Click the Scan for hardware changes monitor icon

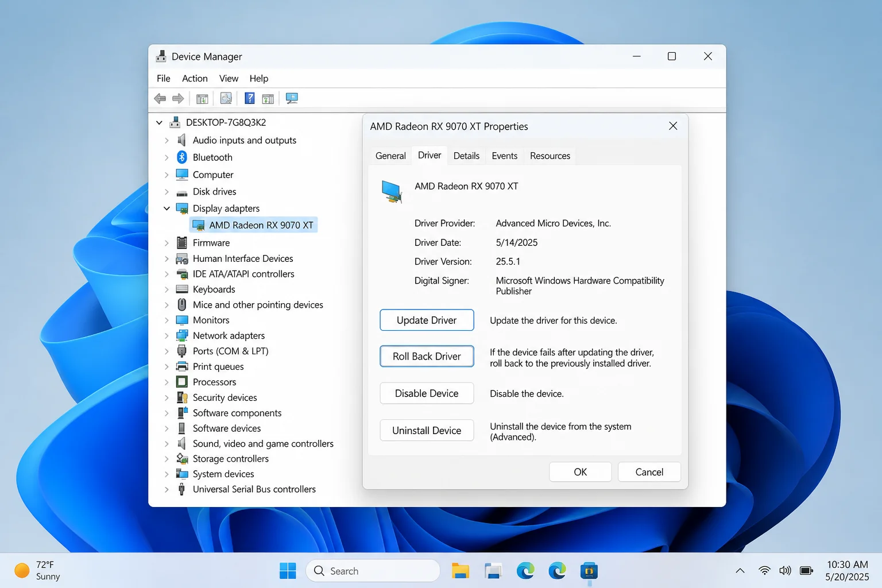pos(292,98)
